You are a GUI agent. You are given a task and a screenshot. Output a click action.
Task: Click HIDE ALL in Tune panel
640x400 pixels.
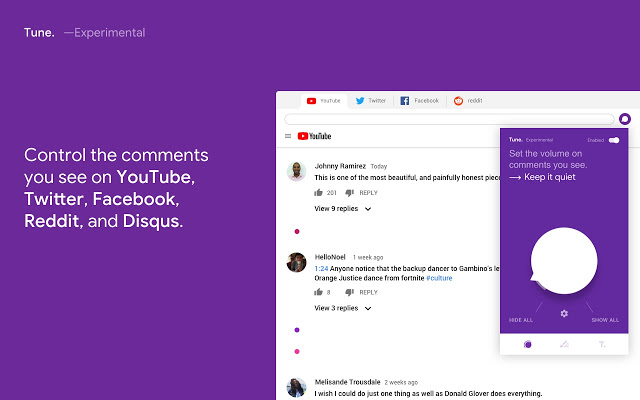521,320
